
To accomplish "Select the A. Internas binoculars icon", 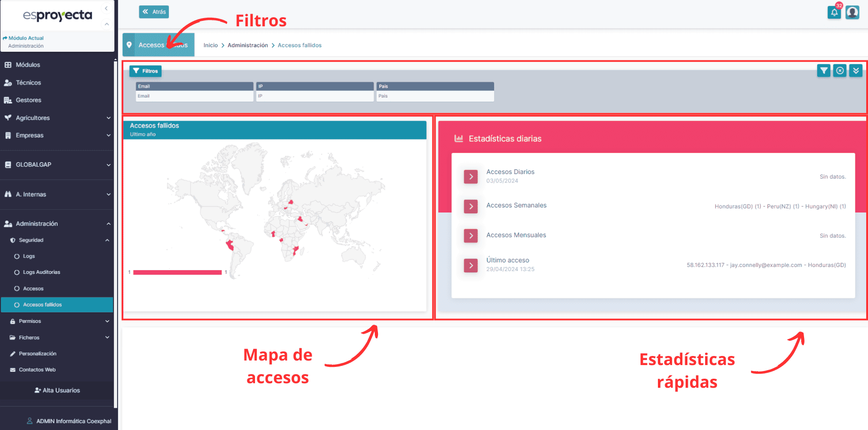I will coord(9,194).
